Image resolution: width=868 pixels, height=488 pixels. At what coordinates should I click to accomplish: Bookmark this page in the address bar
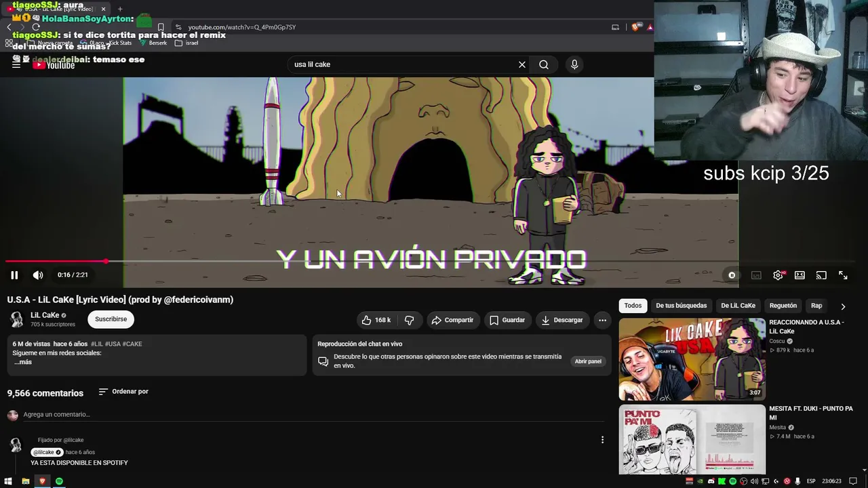[x=161, y=27]
